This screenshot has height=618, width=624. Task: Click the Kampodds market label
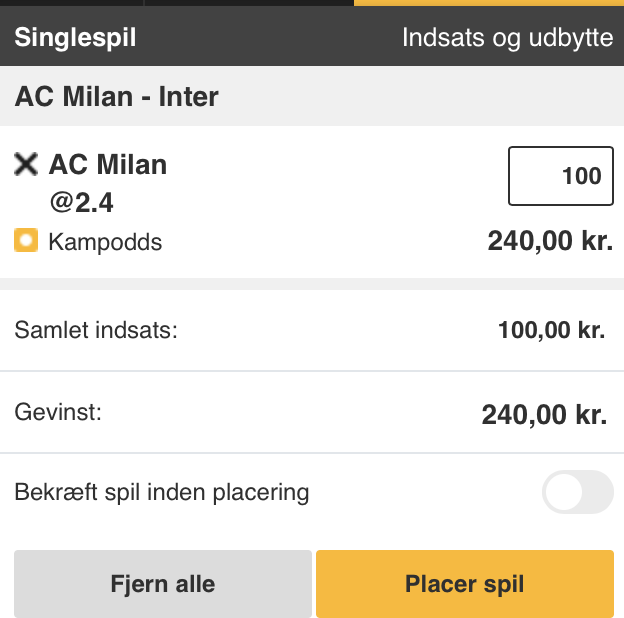pyautogui.click(x=105, y=242)
